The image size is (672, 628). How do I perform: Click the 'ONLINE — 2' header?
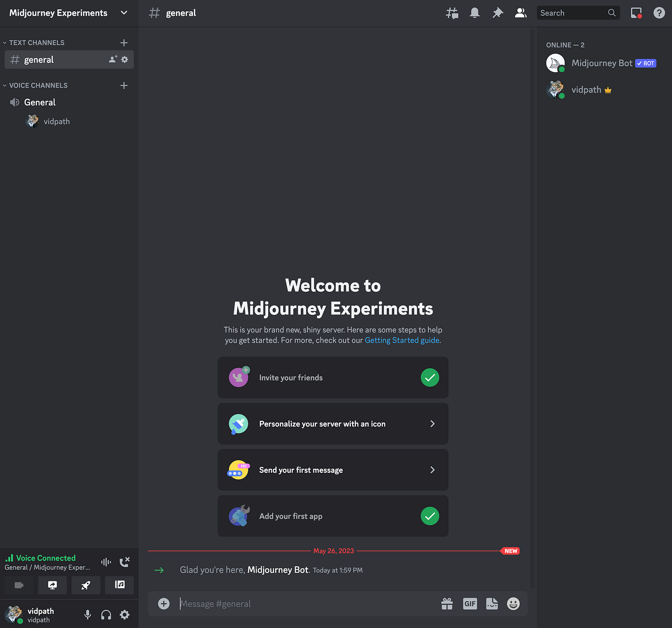(565, 45)
